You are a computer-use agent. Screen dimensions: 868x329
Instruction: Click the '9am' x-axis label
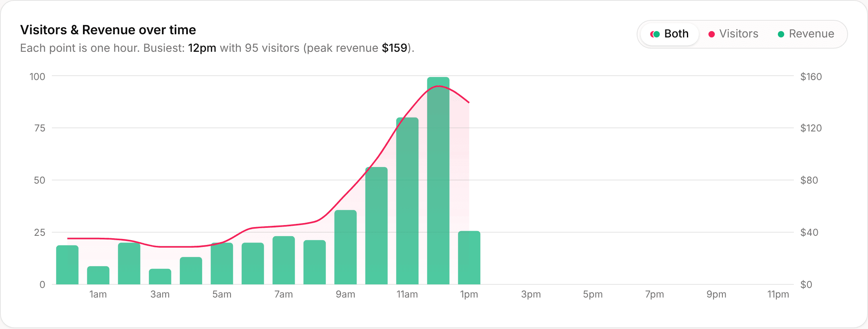click(x=345, y=294)
